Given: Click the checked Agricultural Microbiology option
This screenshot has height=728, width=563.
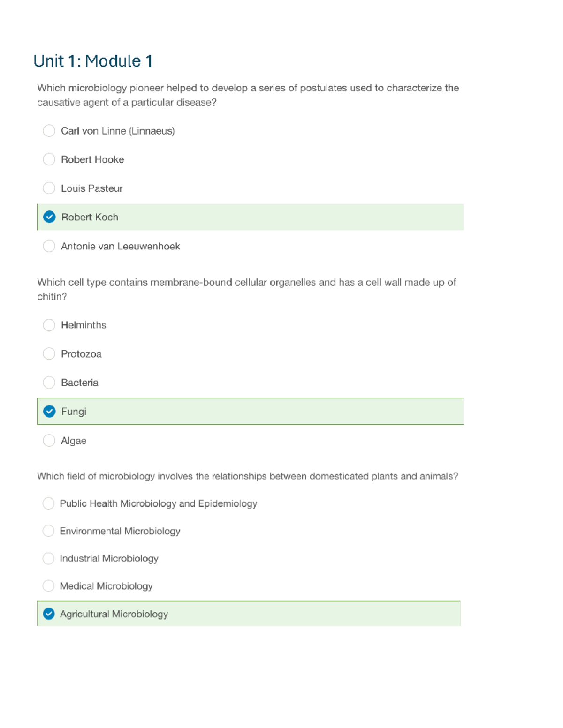Looking at the screenshot, I should [49, 614].
